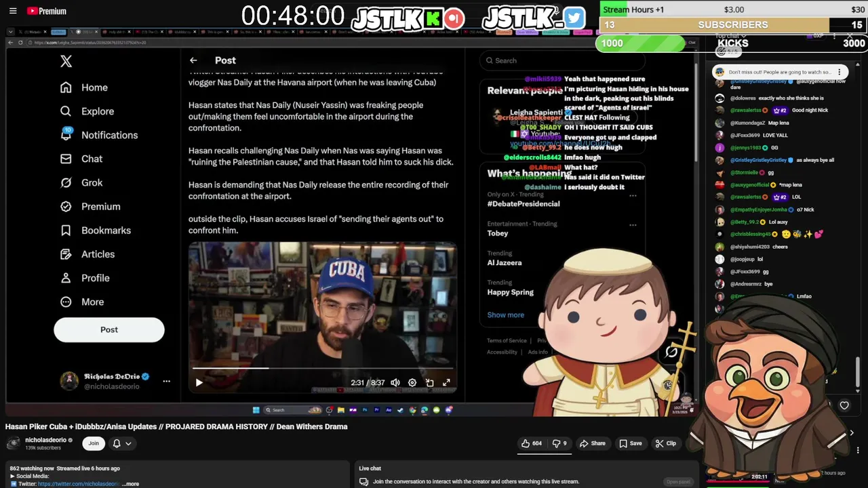Click Terms of Service footer link

tap(507, 341)
